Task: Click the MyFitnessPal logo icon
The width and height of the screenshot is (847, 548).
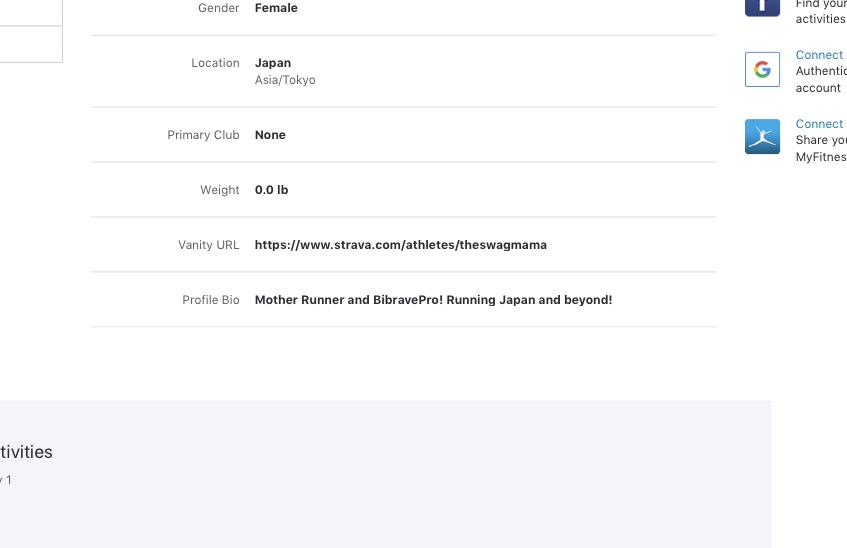Action: (762, 137)
